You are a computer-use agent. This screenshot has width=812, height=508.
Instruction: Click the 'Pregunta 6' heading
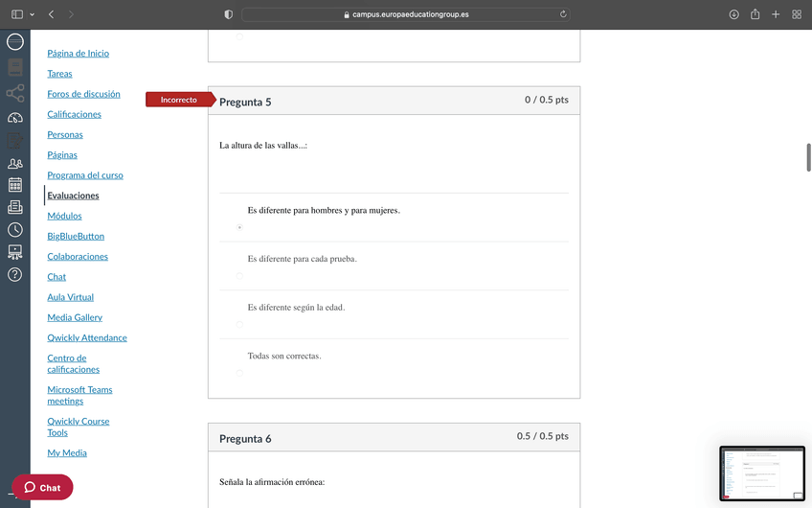pyautogui.click(x=245, y=439)
